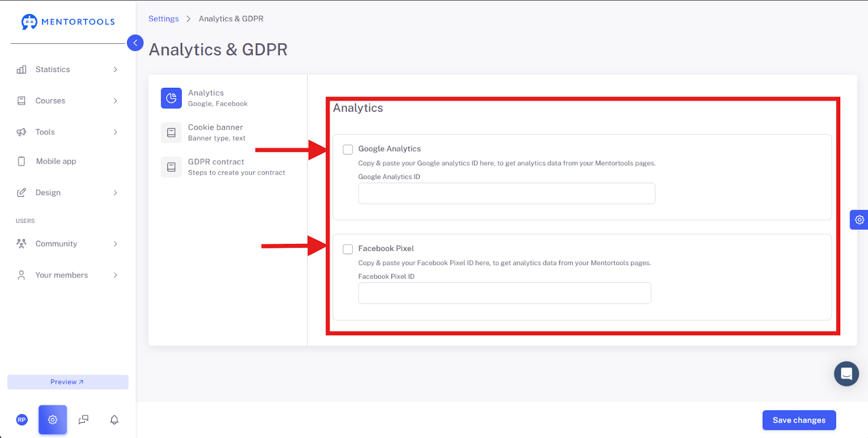The width and height of the screenshot is (868, 438).
Task: Click the Facebook Pixel description text
Action: (505, 263)
